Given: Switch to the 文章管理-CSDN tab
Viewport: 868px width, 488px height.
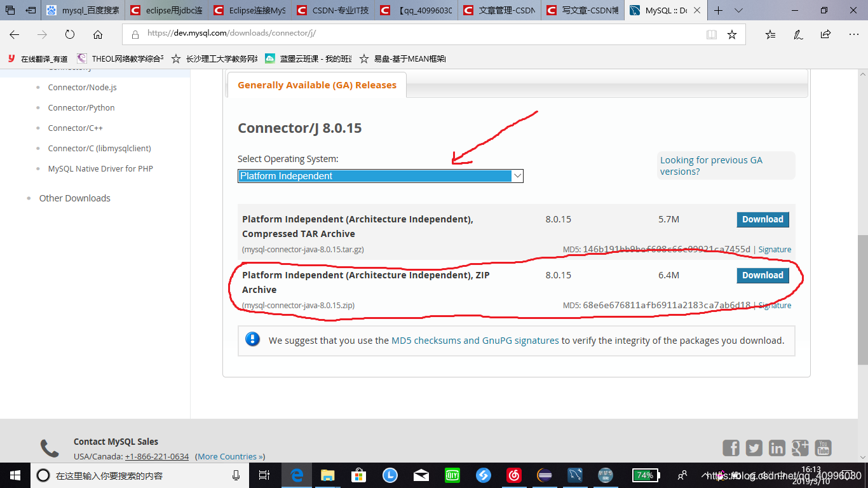Looking at the screenshot, I should pyautogui.click(x=500, y=10).
